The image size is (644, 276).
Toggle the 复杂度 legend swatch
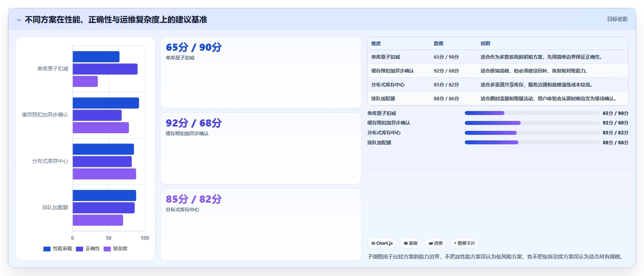(x=107, y=249)
